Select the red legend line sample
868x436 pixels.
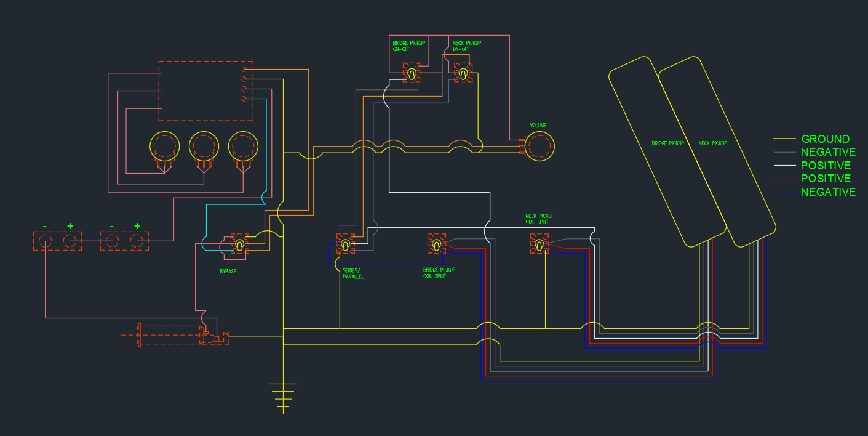[x=784, y=179]
